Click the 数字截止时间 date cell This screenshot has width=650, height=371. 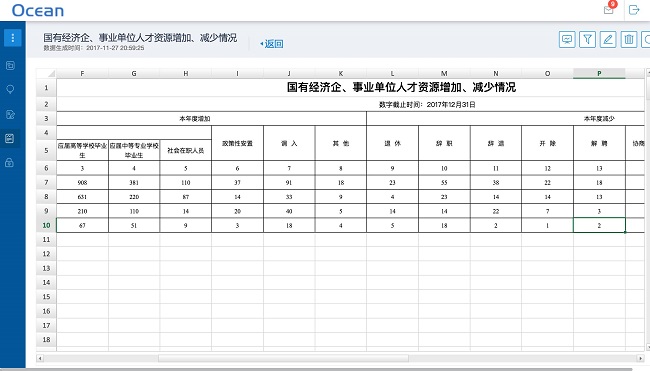pos(427,104)
